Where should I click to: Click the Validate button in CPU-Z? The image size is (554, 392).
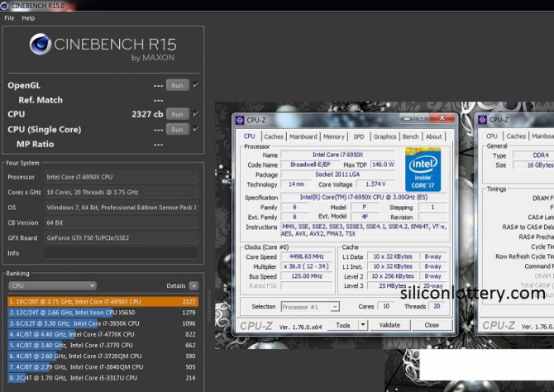(389, 325)
